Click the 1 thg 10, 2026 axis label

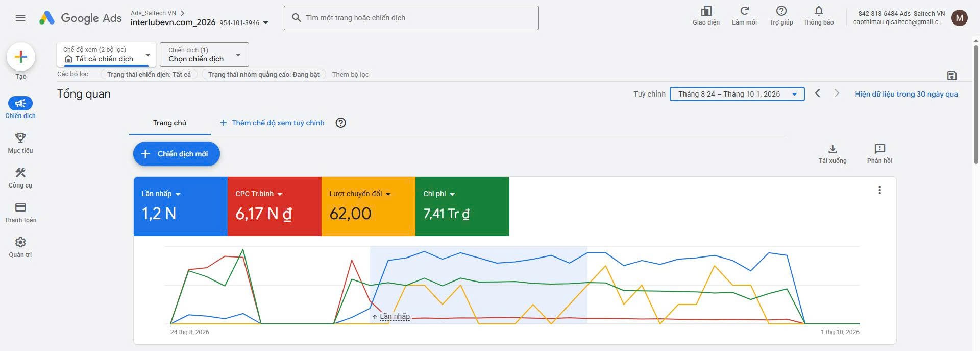840,332
